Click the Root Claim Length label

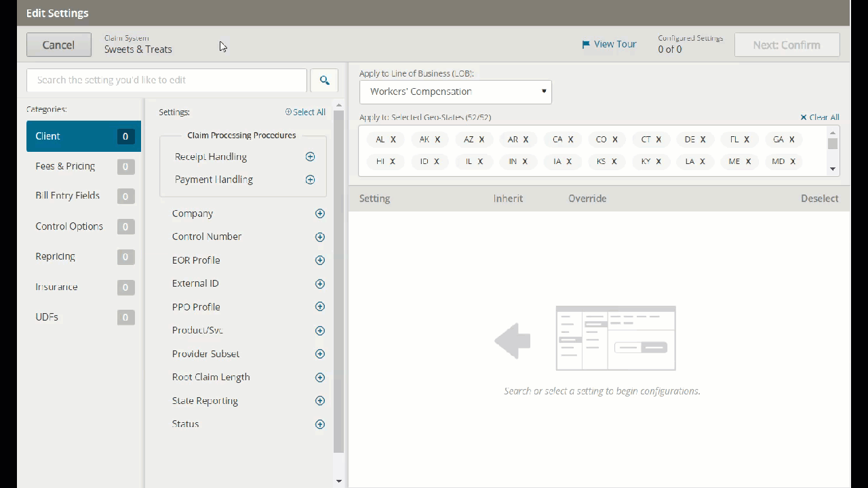coord(211,377)
